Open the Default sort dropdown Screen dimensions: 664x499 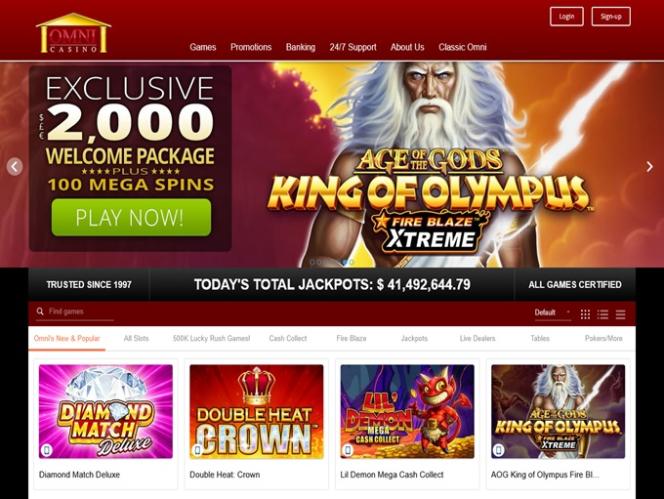pos(553,313)
